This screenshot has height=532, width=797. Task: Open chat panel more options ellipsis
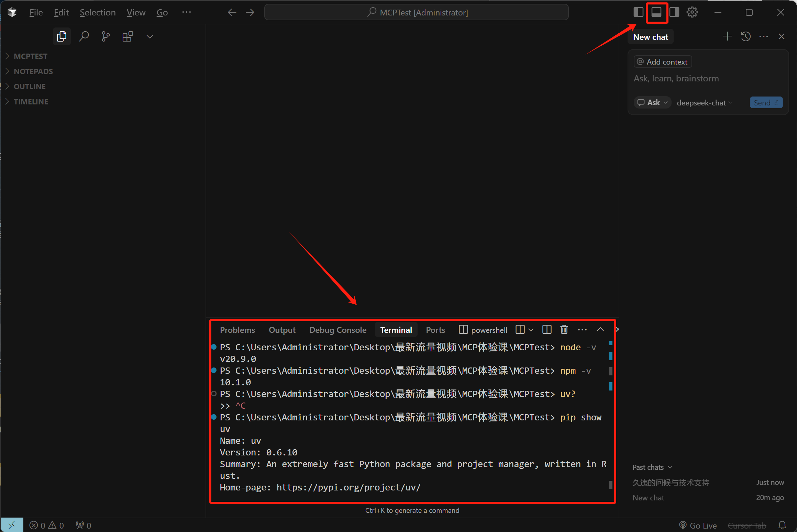[x=764, y=36]
